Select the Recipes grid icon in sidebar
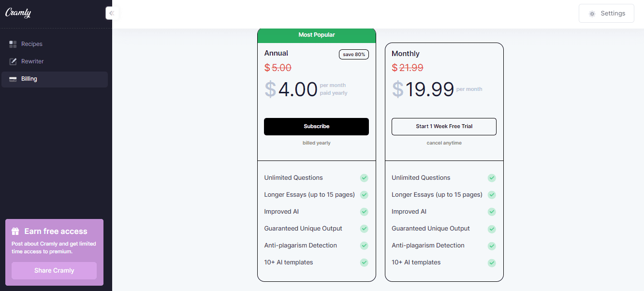Viewport: 644px width, 291px height. [x=12, y=44]
